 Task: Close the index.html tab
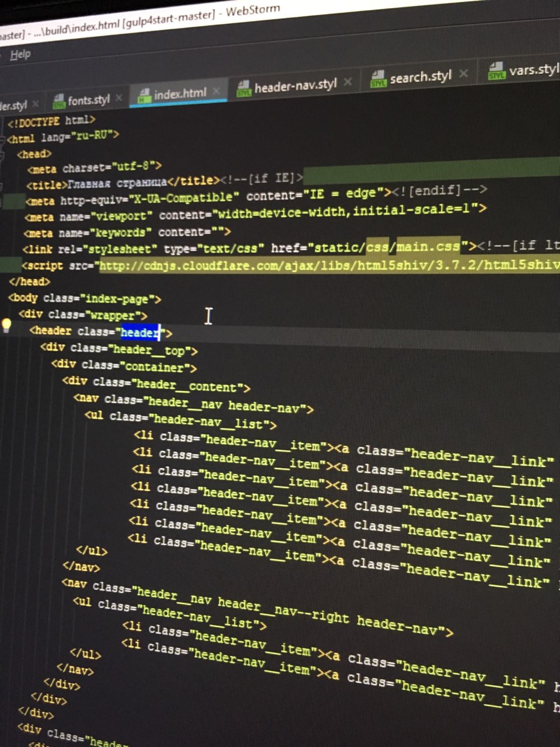point(216,91)
